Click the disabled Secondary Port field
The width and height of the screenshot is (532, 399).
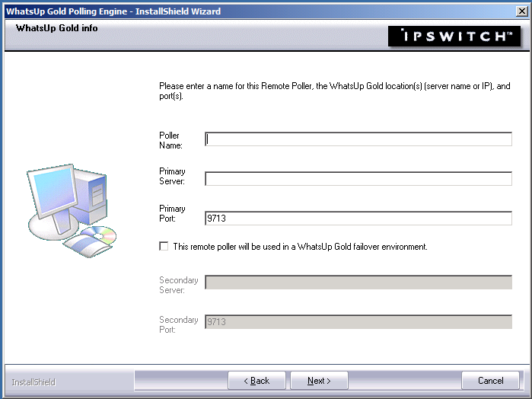pos(358,321)
